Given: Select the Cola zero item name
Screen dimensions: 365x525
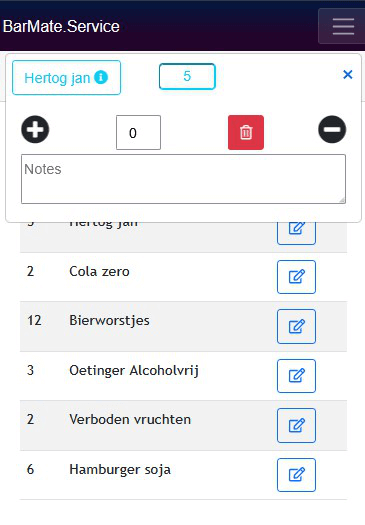Looking at the screenshot, I should 99,271.
